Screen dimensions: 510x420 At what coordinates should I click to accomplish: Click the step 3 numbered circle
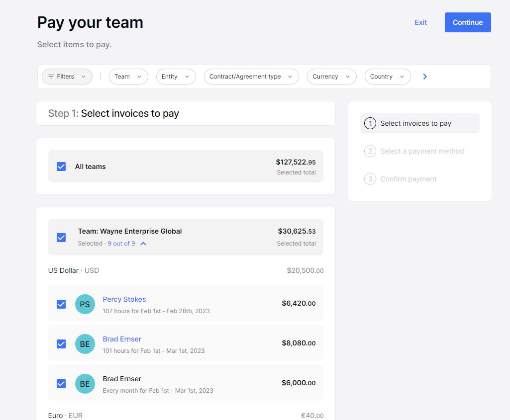(x=370, y=179)
